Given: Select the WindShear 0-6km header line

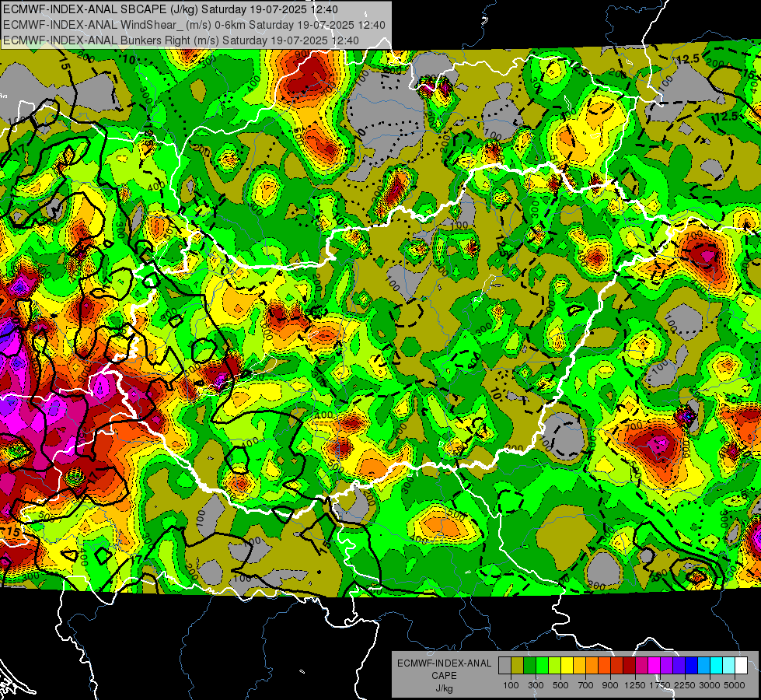Looking at the screenshot, I should pos(194,25).
